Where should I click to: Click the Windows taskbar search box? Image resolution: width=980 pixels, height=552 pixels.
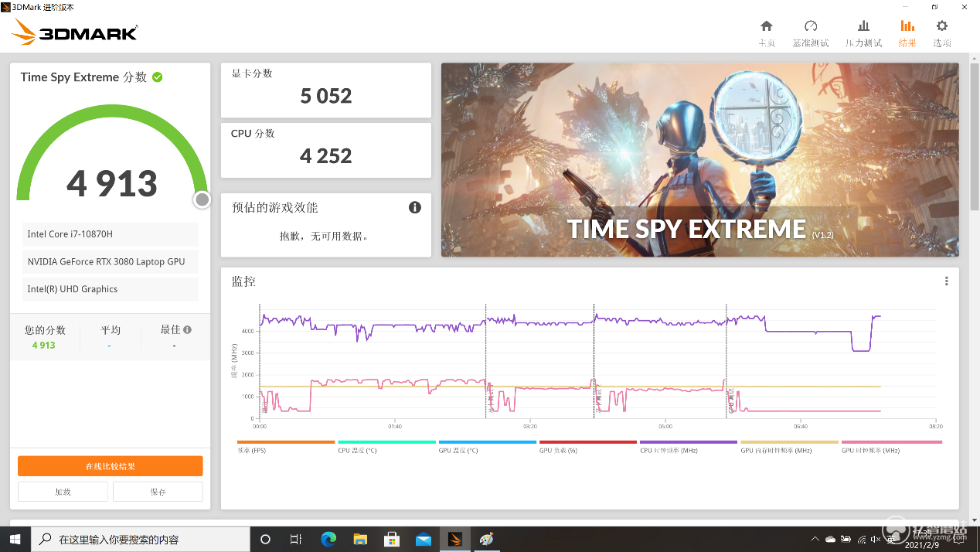141,539
